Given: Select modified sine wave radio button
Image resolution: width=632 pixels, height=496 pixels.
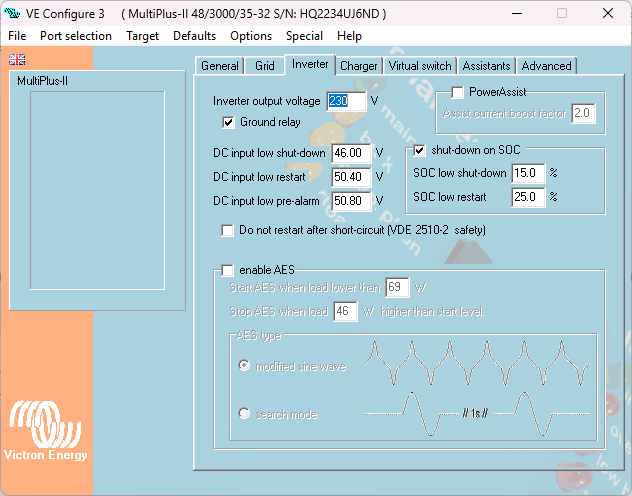Looking at the screenshot, I should pos(244,366).
